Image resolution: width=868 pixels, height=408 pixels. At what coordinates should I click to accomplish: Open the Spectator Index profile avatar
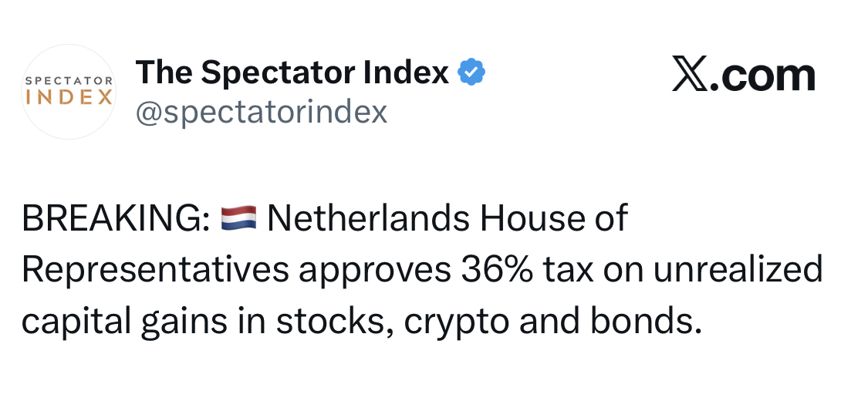click(69, 92)
